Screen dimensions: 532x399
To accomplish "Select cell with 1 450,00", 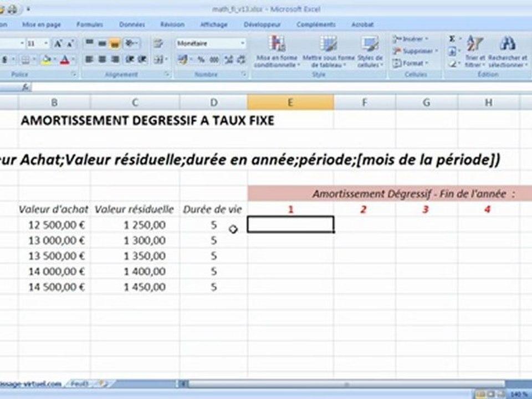I will point(135,287).
